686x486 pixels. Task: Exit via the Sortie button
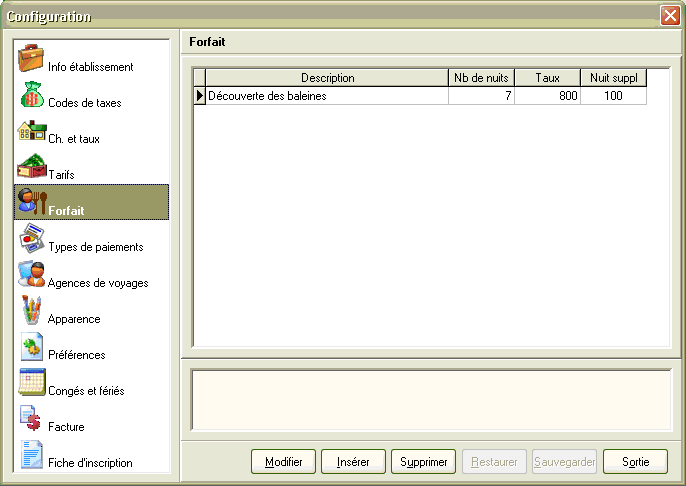pyautogui.click(x=635, y=462)
